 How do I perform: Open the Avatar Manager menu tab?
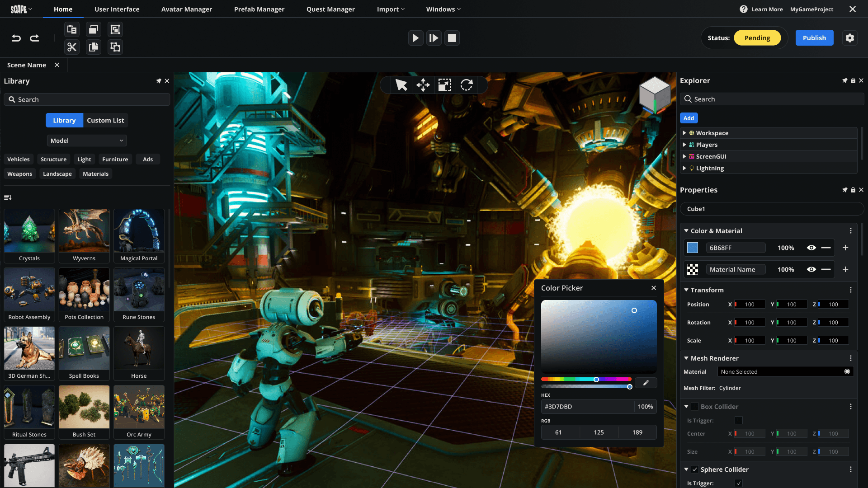click(x=186, y=9)
